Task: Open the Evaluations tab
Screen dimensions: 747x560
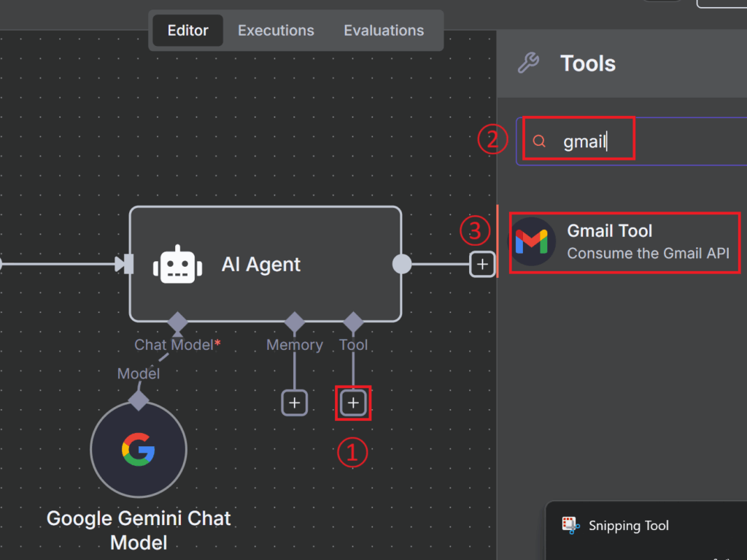Action: [x=384, y=31]
